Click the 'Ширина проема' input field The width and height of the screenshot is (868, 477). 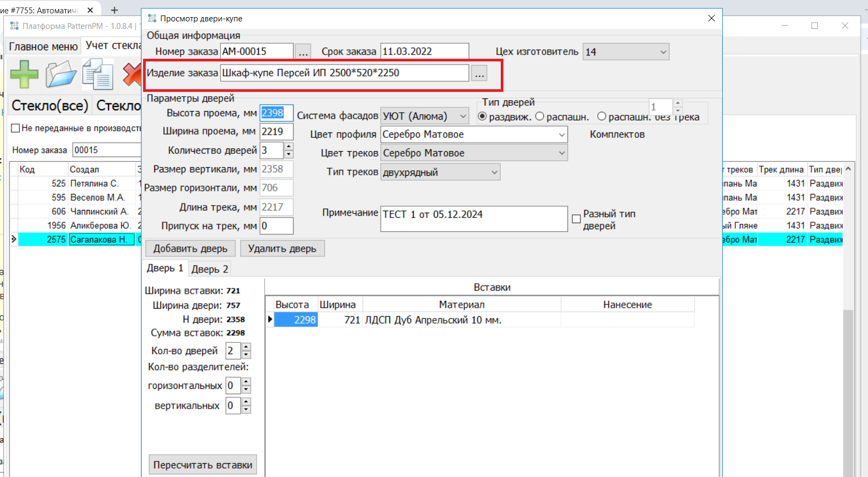tap(276, 132)
